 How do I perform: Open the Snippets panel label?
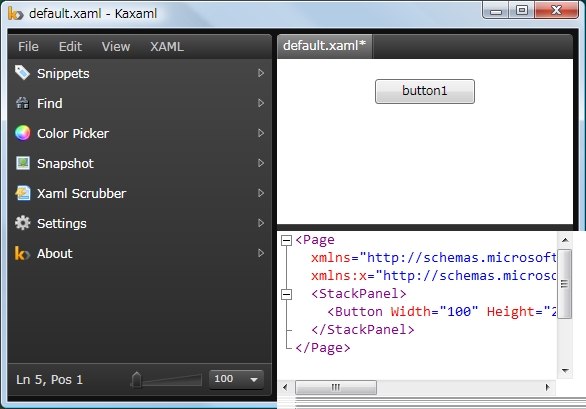63,74
